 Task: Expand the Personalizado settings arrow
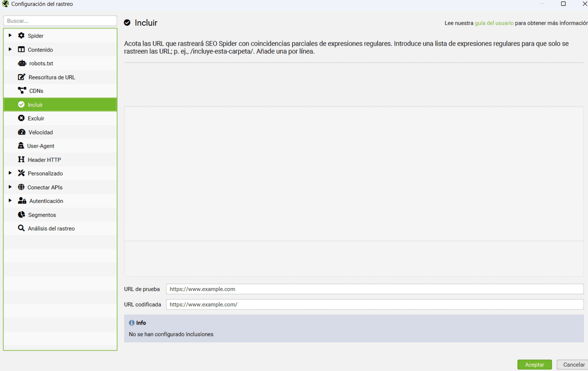10,173
